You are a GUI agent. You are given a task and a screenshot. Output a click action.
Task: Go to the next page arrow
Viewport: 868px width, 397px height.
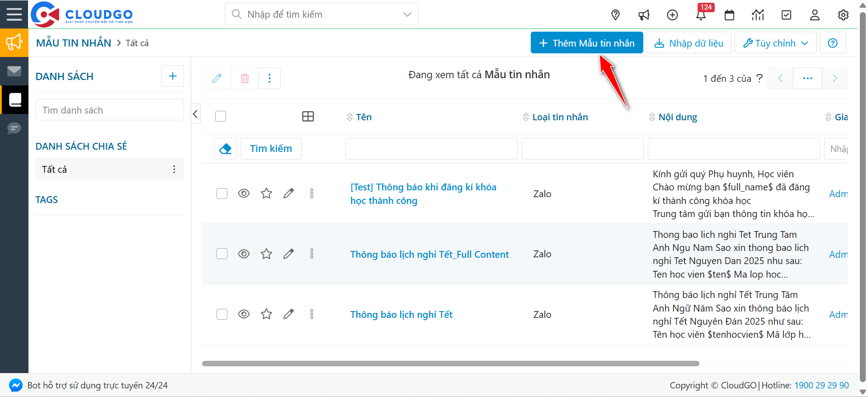835,78
